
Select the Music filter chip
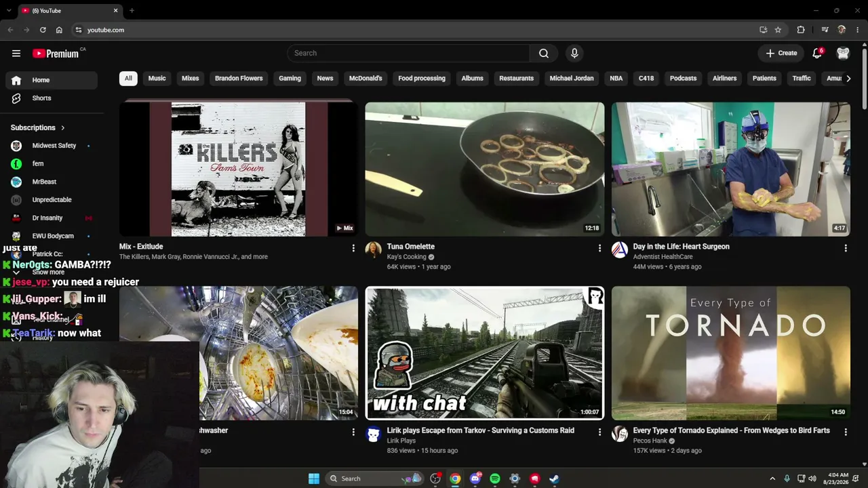pyautogui.click(x=157, y=79)
